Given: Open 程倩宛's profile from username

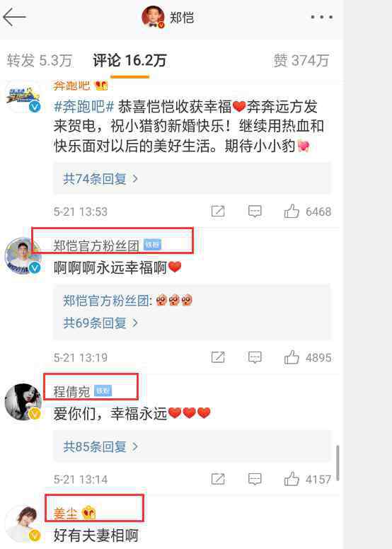Looking at the screenshot, I should pyautogui.click(x=71, y=391).
